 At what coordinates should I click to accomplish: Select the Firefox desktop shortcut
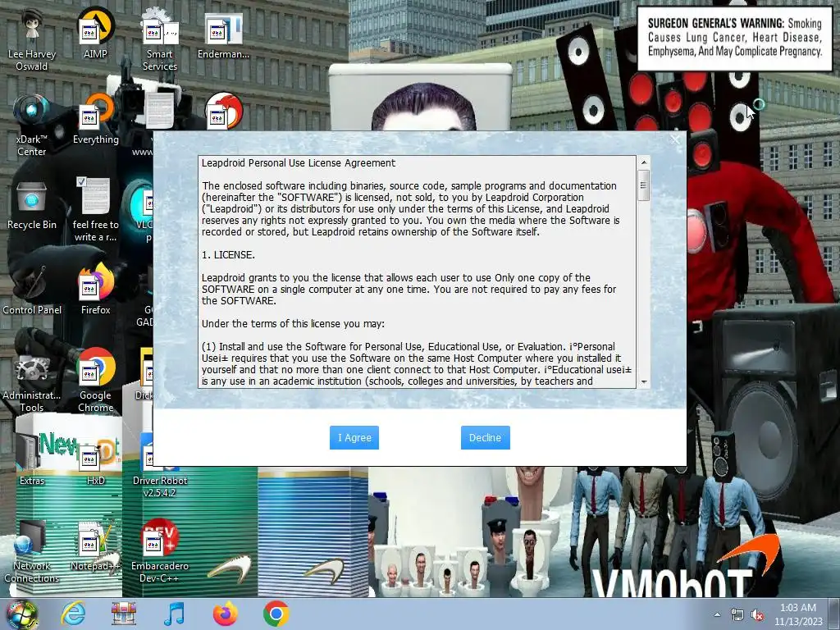(x=95, y=290)
